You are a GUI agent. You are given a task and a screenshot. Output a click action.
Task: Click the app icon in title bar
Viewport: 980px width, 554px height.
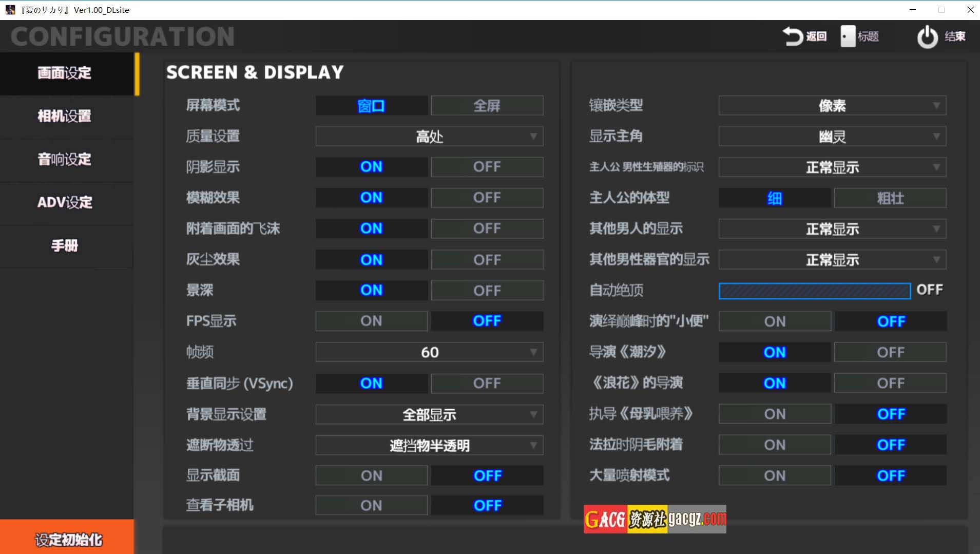point(10,10)
